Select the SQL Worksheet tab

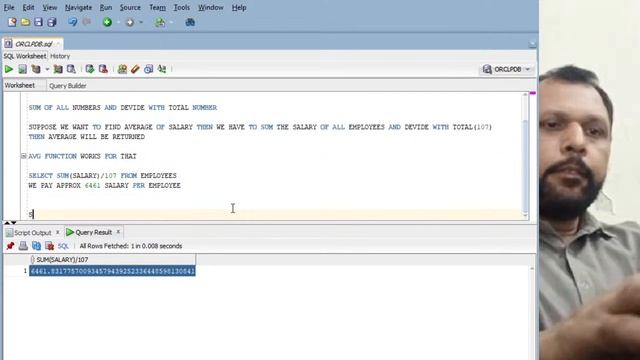pos(24,56)
